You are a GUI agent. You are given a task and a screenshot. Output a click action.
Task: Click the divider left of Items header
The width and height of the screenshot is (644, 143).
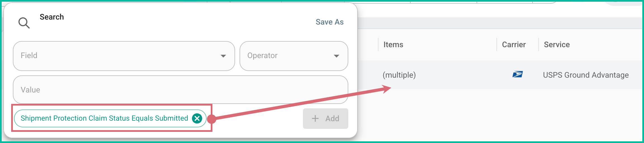pyautogui.click(x=378, y=45)
